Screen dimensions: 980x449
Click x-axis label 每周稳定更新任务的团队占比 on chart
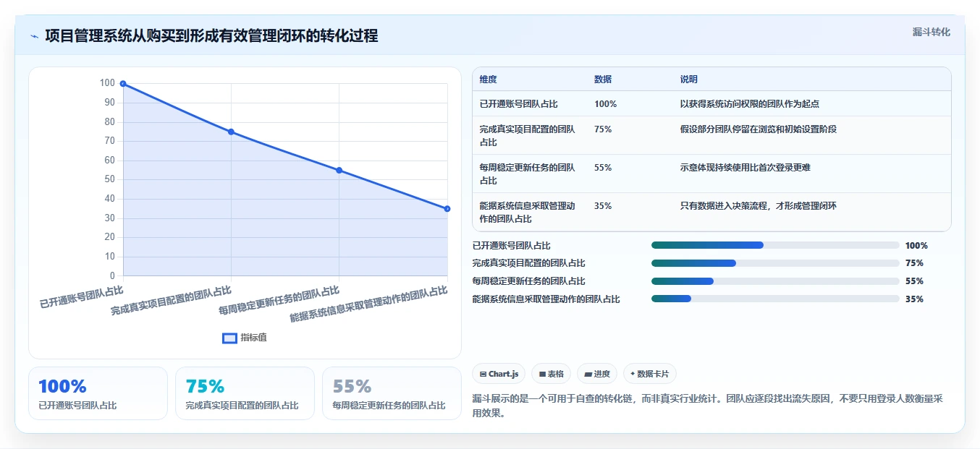point(279,301)
